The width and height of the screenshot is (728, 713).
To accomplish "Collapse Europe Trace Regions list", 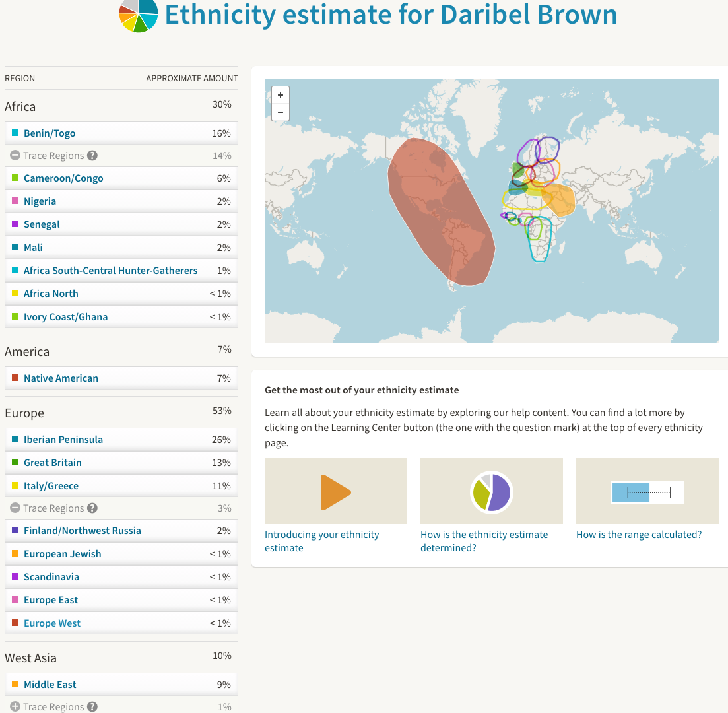I will pyautogui.click(x=15, y=508).
